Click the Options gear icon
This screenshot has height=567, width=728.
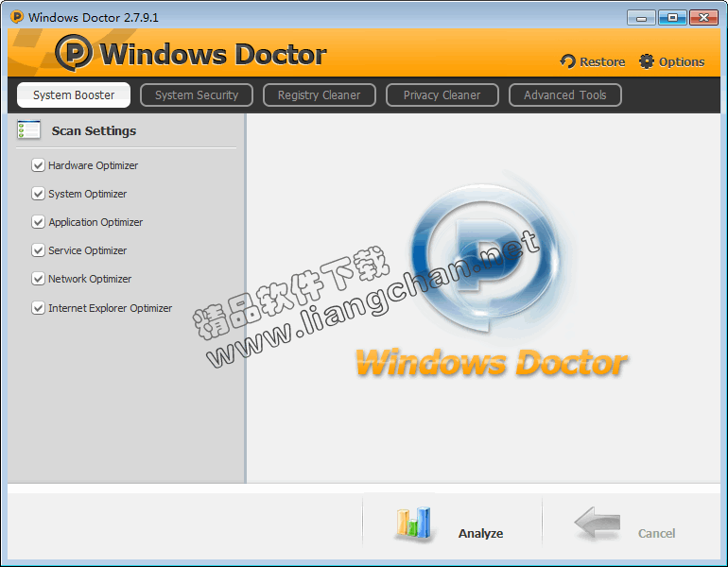[647, 61]
